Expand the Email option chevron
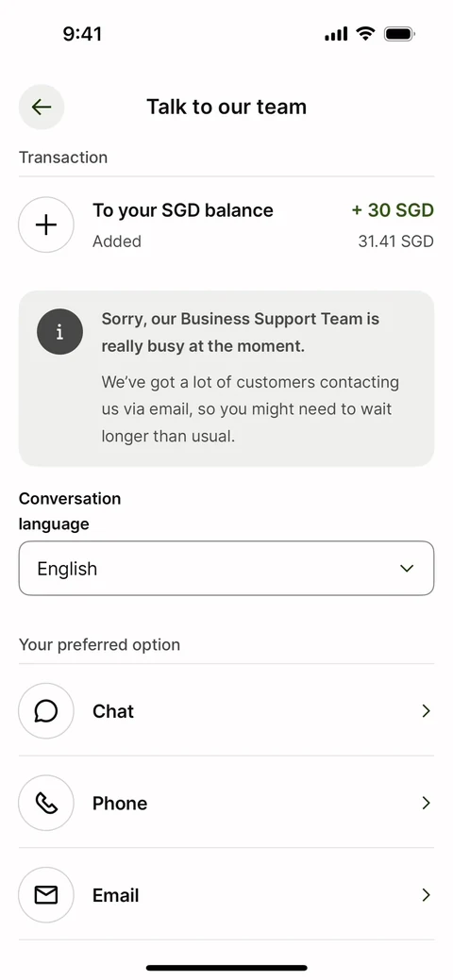 (x=426, y=895)
